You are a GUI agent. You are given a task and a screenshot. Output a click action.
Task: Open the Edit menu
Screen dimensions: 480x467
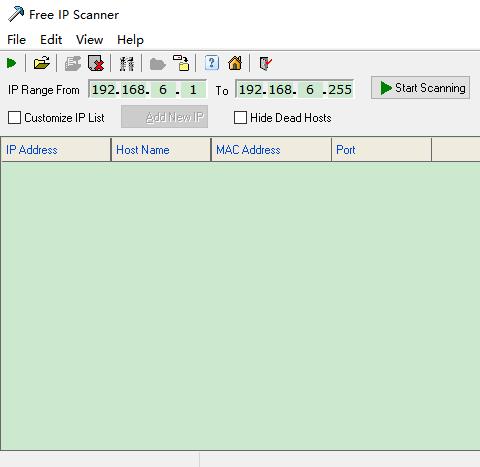[x=51, y=40]
